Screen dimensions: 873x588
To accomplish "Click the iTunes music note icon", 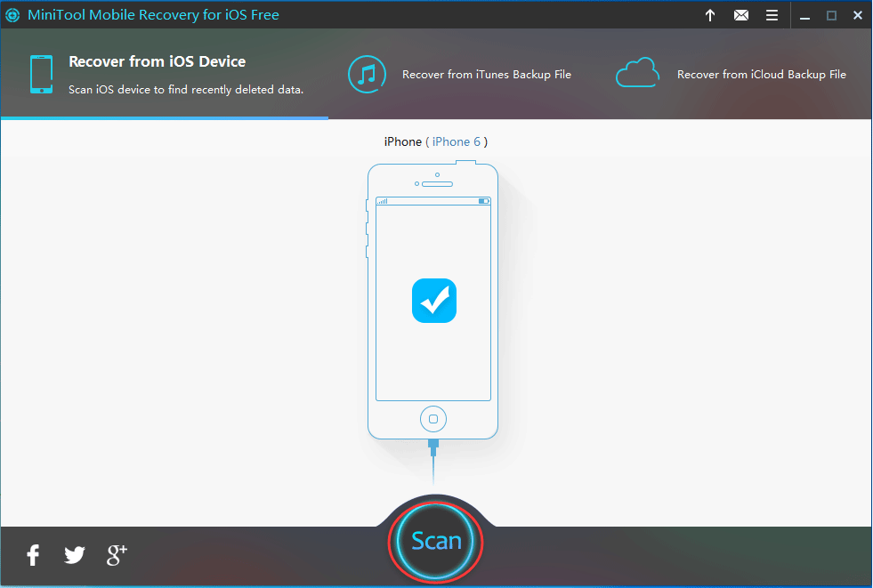I will click(x=367, y=74).
